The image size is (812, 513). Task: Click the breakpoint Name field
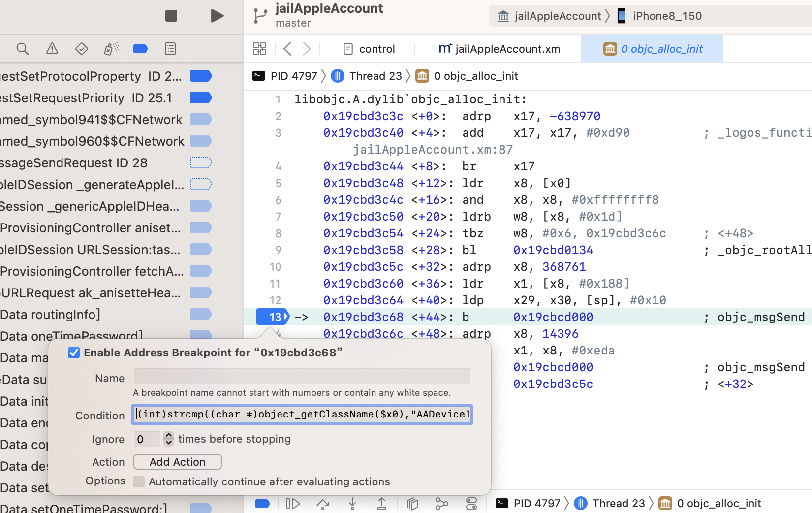[x=302, y=376]
